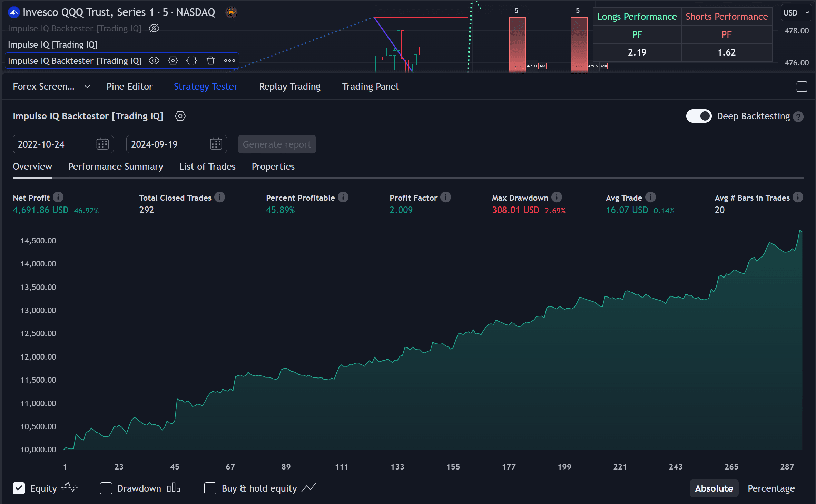Screen dimensions: 816x504
Task: Click the Equity line chart icon beside checkbox
Action: [69, 488]
